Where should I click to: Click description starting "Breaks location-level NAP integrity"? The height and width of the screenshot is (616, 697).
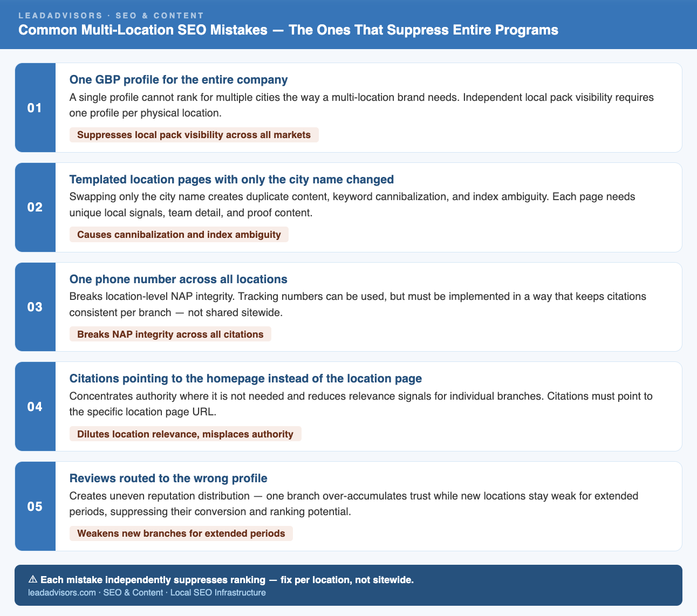click(358, 304)
